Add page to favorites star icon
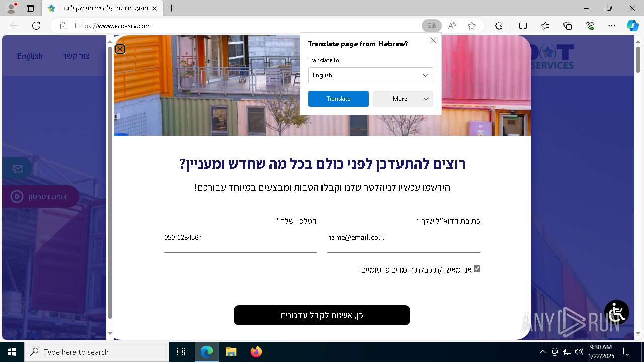644x362 pixels. [x=472, y=26]
